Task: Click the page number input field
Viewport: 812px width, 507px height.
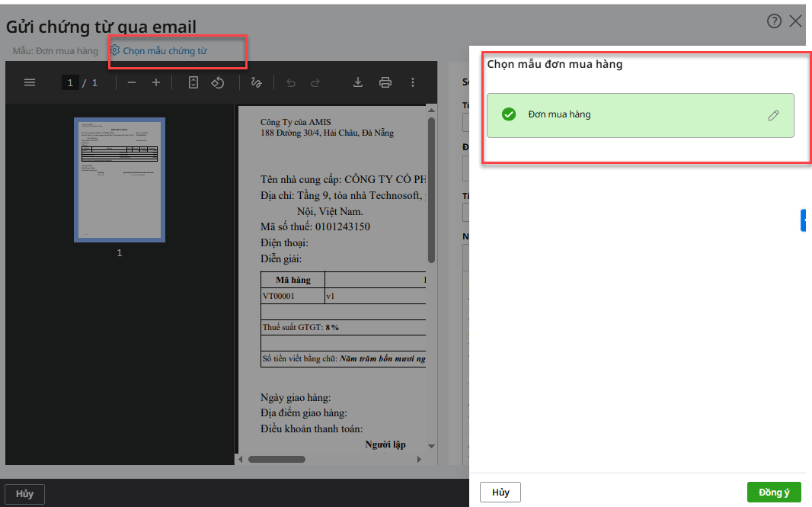Action: tap(71, 82)
